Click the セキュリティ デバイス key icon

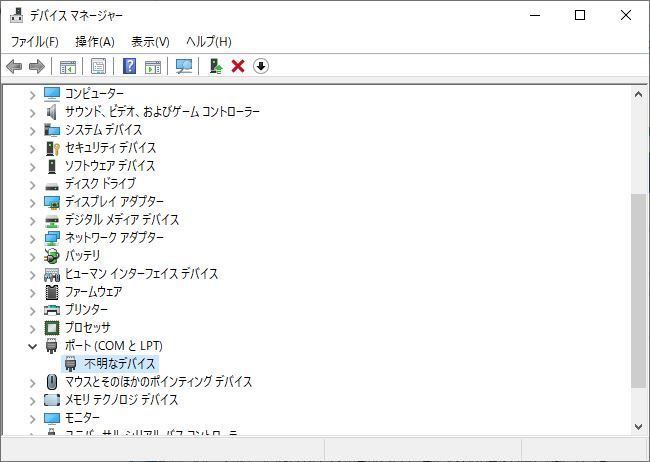click(x=52, y=148)
